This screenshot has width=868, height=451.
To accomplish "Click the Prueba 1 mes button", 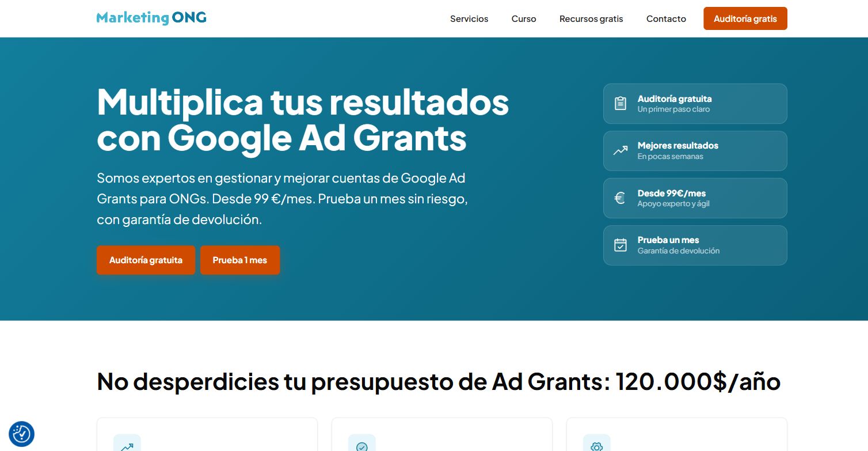I will point(240,260).
